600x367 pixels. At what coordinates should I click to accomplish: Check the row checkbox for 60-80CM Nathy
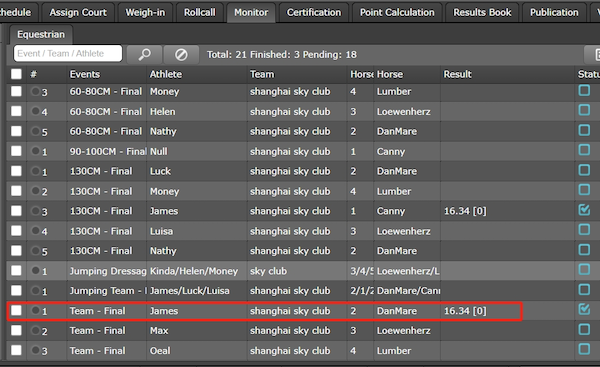tap(16, 131)
